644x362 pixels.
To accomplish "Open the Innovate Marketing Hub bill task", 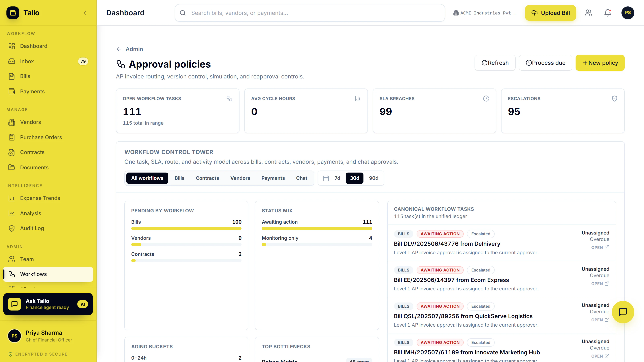I will tap(467, 353).
